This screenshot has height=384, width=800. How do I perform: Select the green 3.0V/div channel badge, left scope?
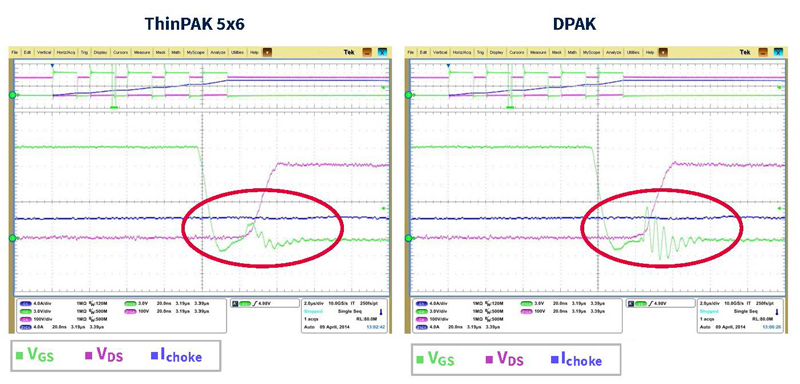[24, 311]
